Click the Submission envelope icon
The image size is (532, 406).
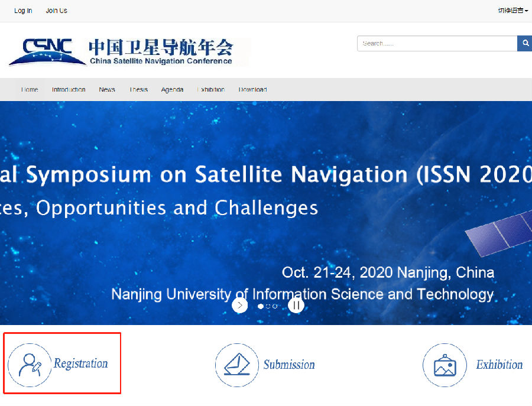click(237, 365)
